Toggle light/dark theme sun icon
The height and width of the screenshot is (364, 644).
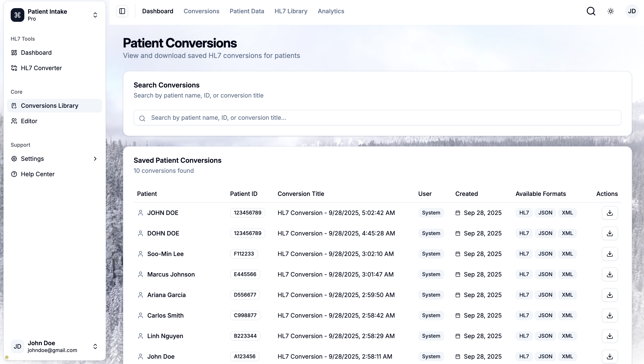(610, 11)
